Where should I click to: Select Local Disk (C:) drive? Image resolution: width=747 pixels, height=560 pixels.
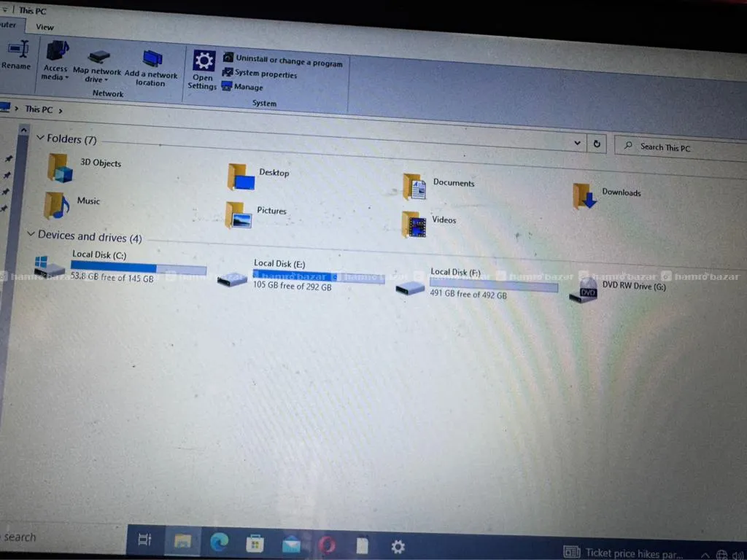pyautogui.click(x=51, y=266)
